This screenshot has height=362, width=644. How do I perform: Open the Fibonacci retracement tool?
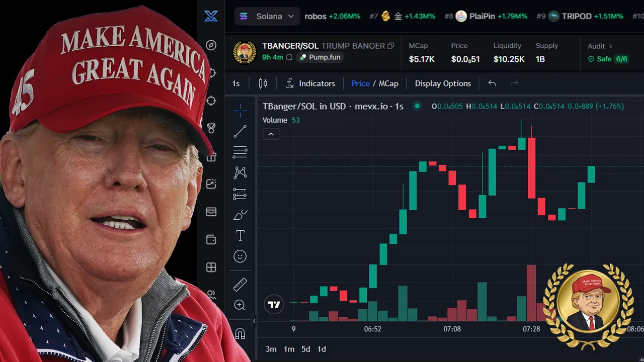240,152
